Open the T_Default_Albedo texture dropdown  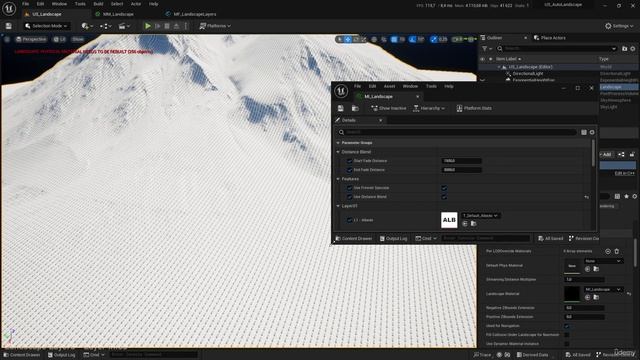[480, 216]
